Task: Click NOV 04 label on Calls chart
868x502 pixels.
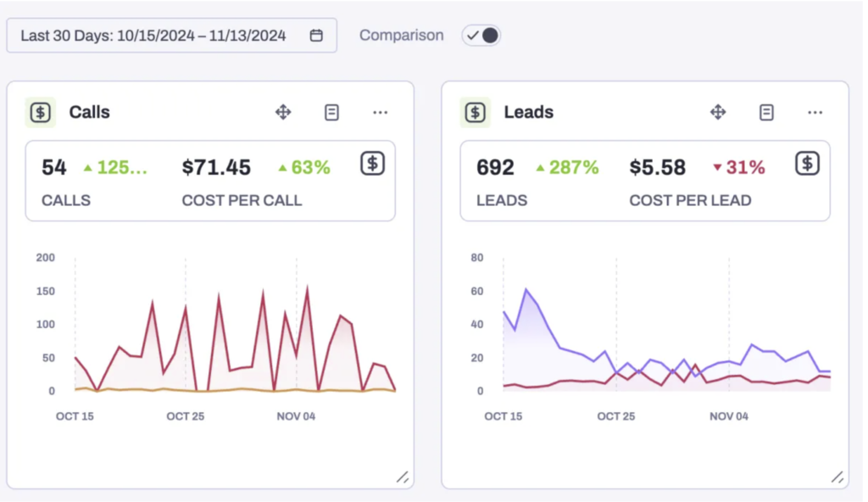Action: (296, 416)
